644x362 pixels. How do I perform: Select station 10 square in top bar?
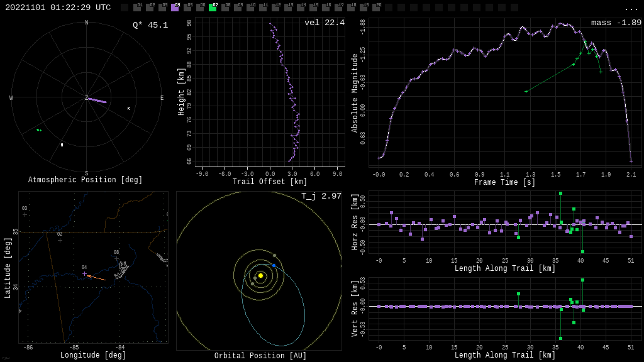click(x=250, y=8)
